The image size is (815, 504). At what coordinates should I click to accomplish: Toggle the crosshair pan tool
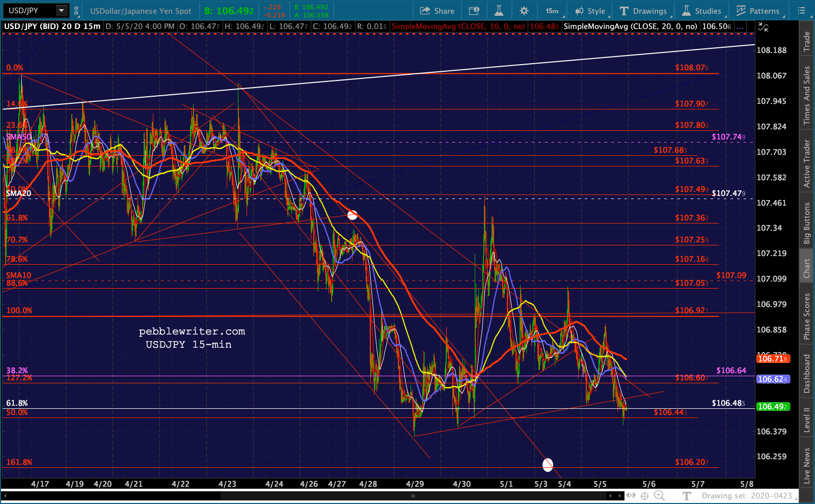(x=644, y=495)
